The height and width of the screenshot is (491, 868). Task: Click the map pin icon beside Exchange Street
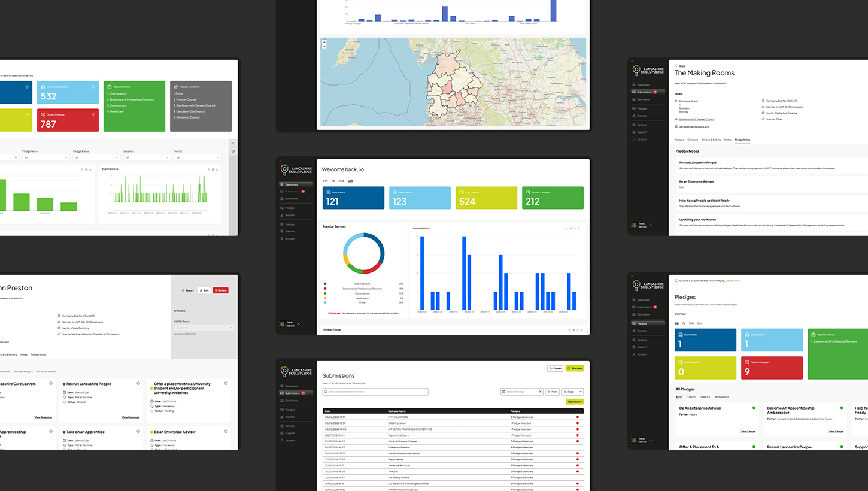(x=676, y=101)
